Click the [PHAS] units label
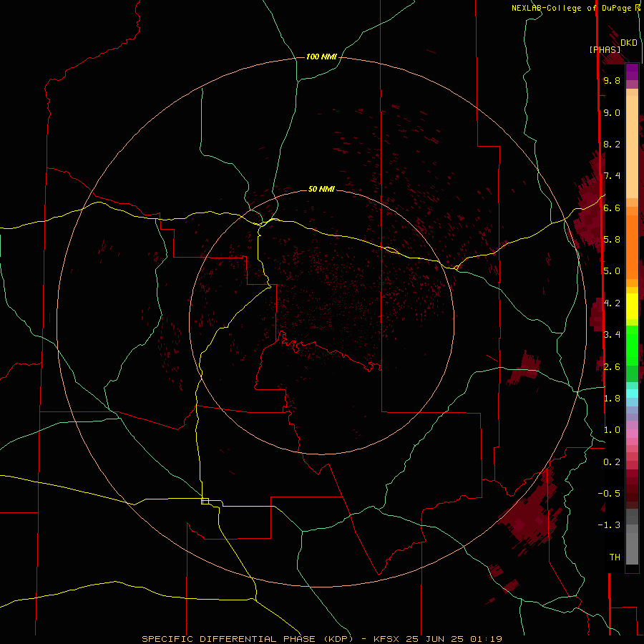The height and width of the screenshot is (644, 644). coord(605,50)
